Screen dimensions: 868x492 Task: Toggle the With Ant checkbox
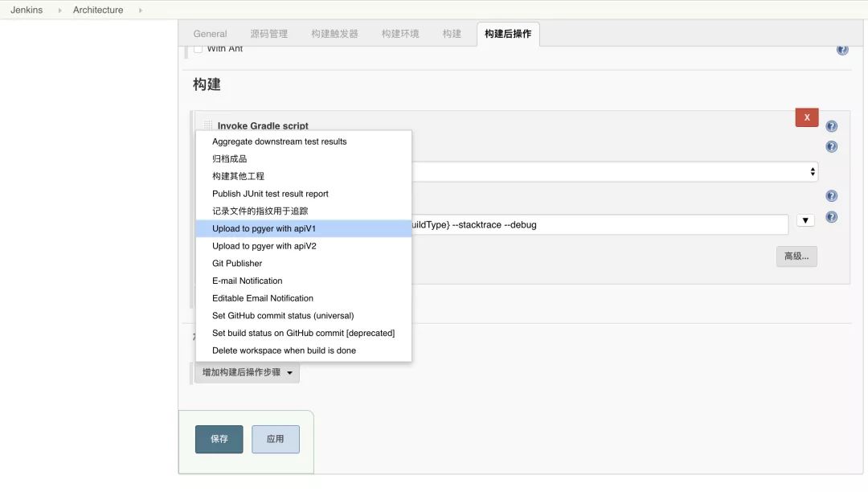(x=199, y=49)
